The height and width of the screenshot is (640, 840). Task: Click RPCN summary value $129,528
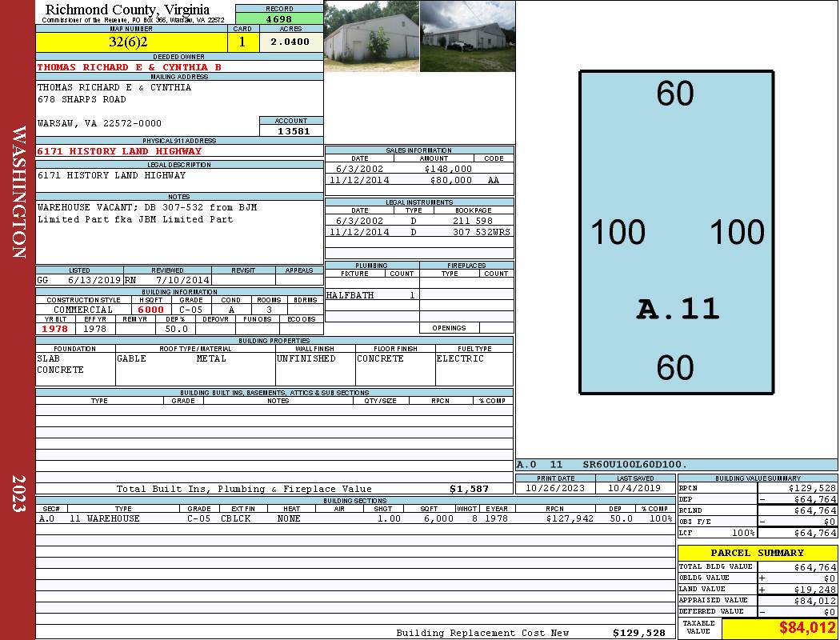(812, 488)
